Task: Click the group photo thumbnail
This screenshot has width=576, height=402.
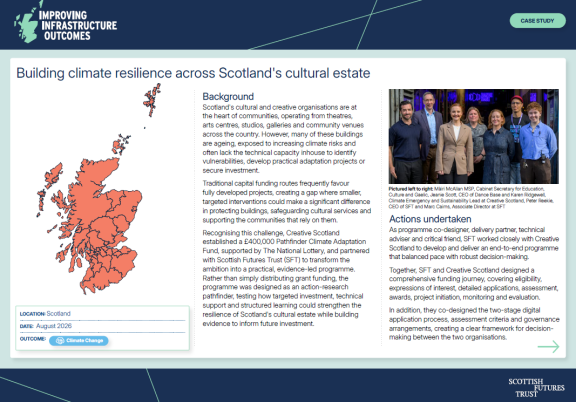Action: pyautogui.click(x=474, y=136)
